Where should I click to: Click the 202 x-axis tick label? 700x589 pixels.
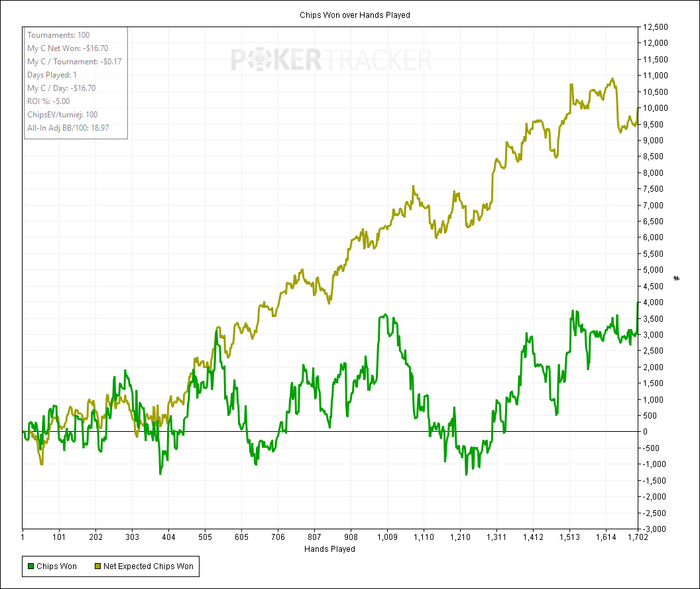click(x=96, y=537)
